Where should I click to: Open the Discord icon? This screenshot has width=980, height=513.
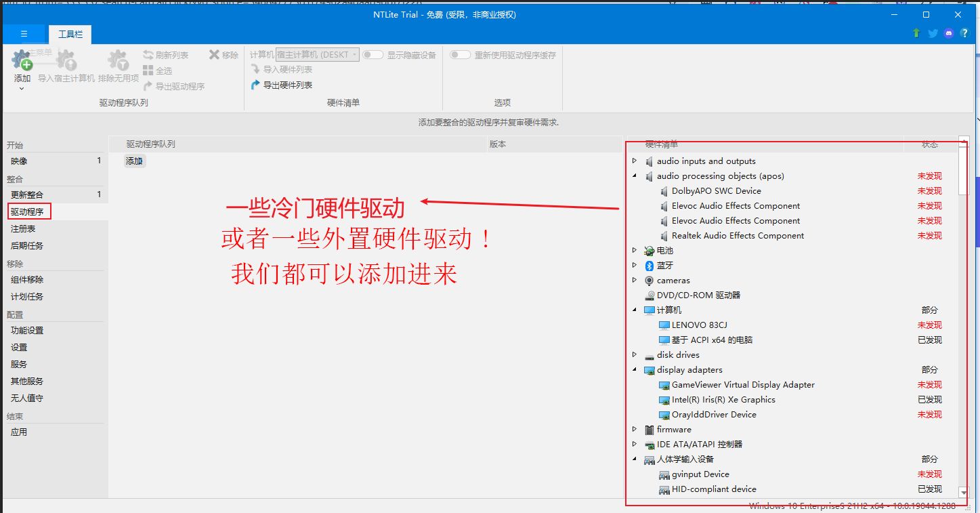tap(949, 33)
